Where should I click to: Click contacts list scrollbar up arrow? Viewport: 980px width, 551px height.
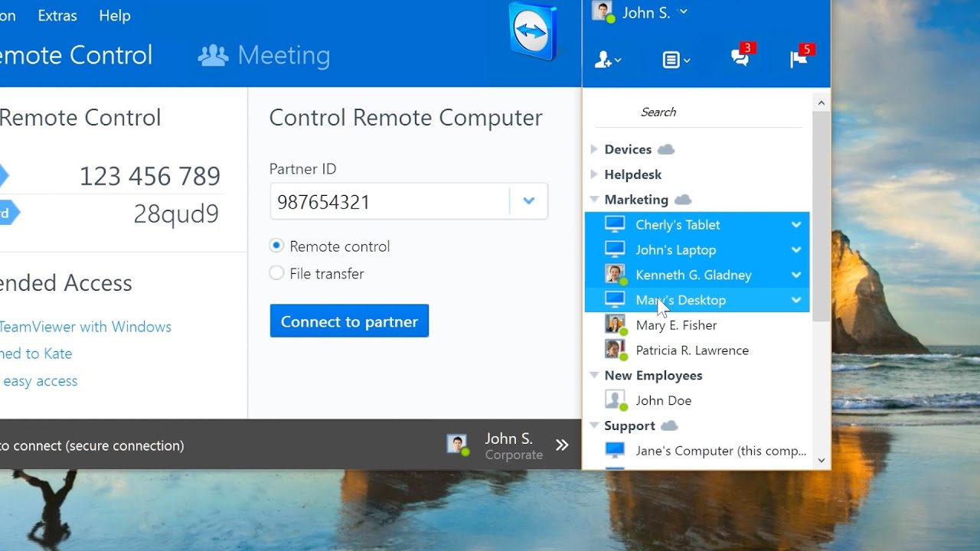pos(822,102)
